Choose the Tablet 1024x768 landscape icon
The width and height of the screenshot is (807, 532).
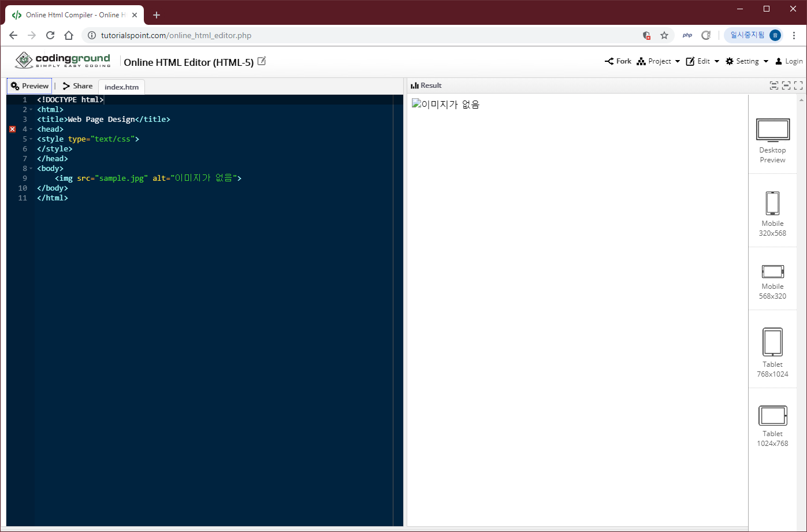(772, 416)
